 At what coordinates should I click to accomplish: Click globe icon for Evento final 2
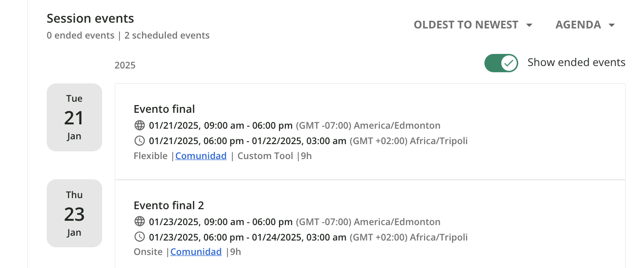139,222
